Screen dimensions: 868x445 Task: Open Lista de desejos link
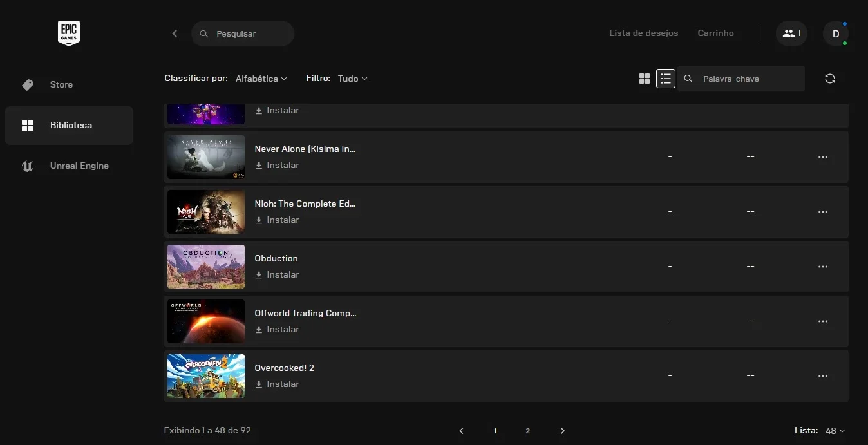[643, 33]
